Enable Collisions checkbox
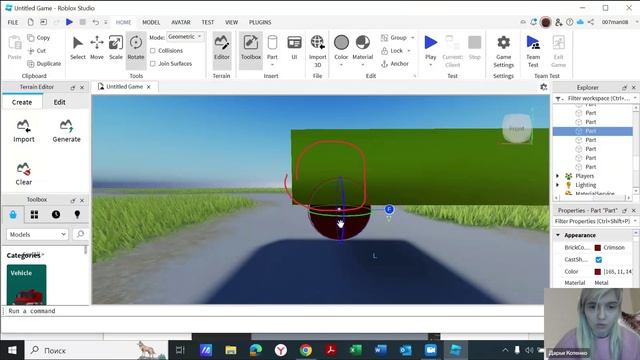The height and width of the screenshot is (360, 640). (153, 51)
